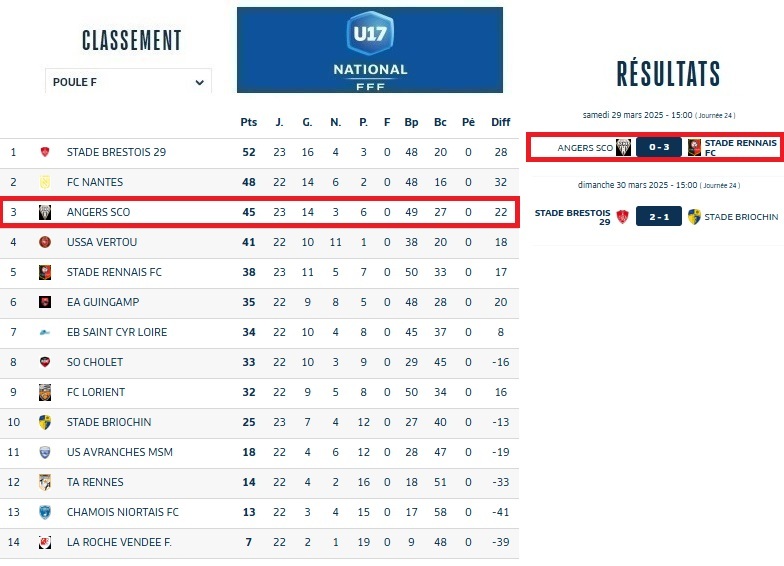The height and width of the screenshot is (566, 784).
Task: Click the La Roche Vendee F. crest
Action: [45, 542]
